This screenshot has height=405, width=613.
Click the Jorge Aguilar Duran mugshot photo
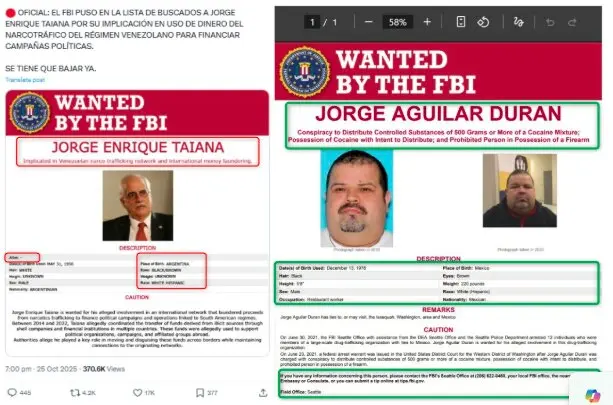point(357,199)
